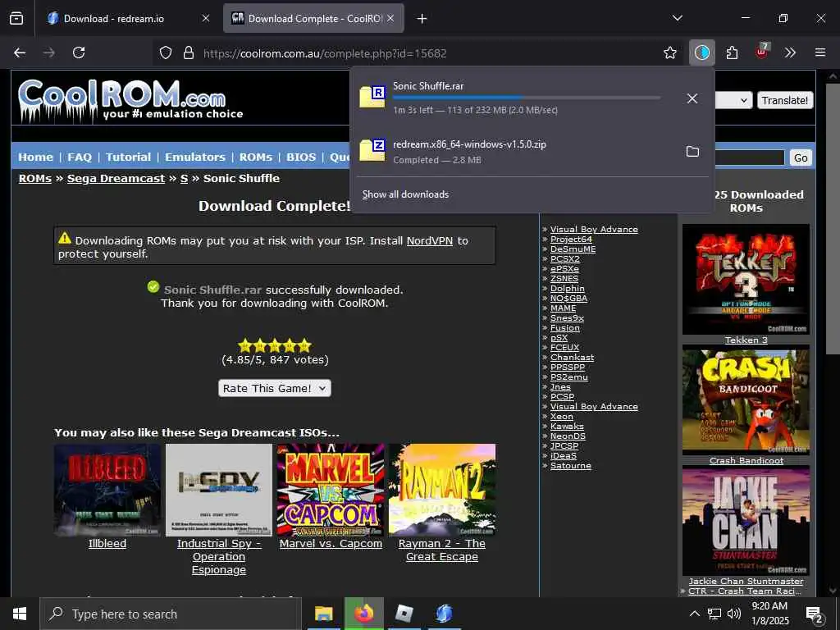The image size is (840, 630).
Task: Open the Rayman 2 - The Great Escape link
Action: (442, 550)
